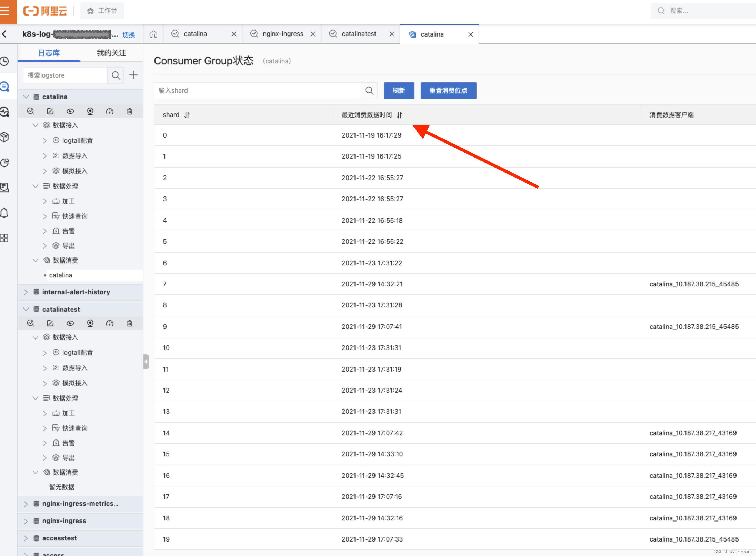
Task: Click the 输入shard input field
Action: [x=257, y=90]
